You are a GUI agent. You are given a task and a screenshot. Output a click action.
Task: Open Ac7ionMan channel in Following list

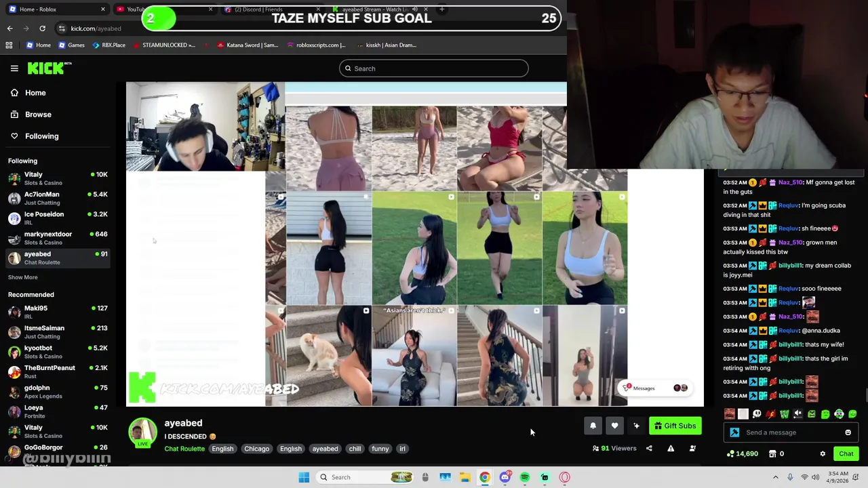click(x=58, y=198)
